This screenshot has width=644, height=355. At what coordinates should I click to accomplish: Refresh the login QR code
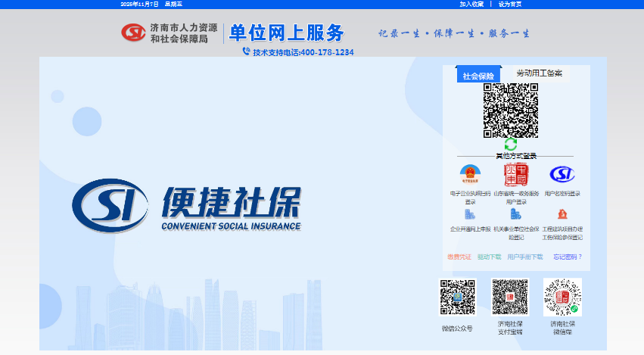(511, 144)
